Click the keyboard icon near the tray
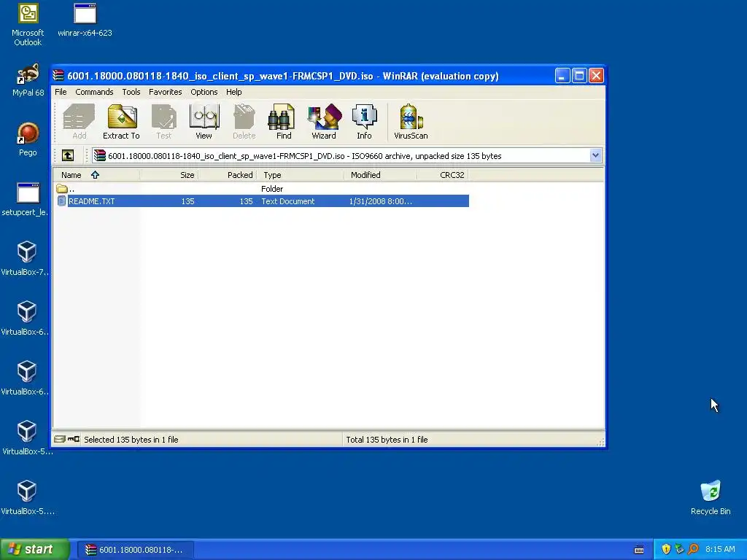The width and height of the screenshot is (747, 560). point(639,550)
